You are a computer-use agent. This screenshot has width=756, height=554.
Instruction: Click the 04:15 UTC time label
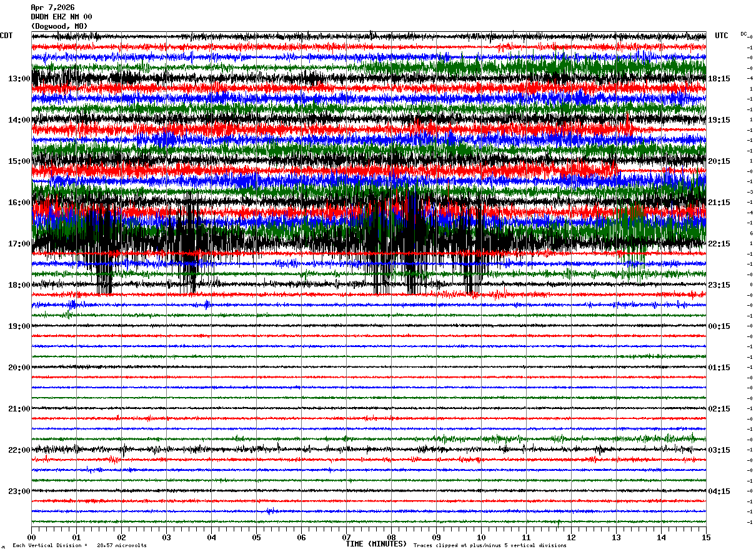(719, 491)
